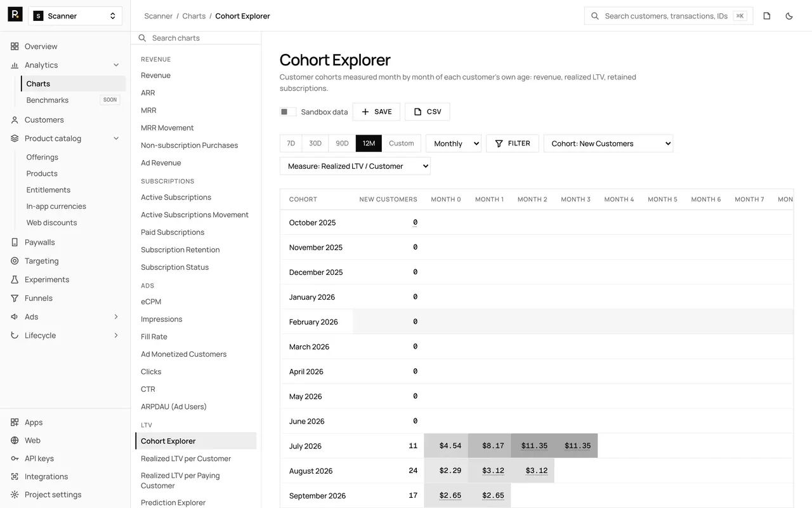
Task: Click the logo icon at top left
Action: [x=15, y=15]
